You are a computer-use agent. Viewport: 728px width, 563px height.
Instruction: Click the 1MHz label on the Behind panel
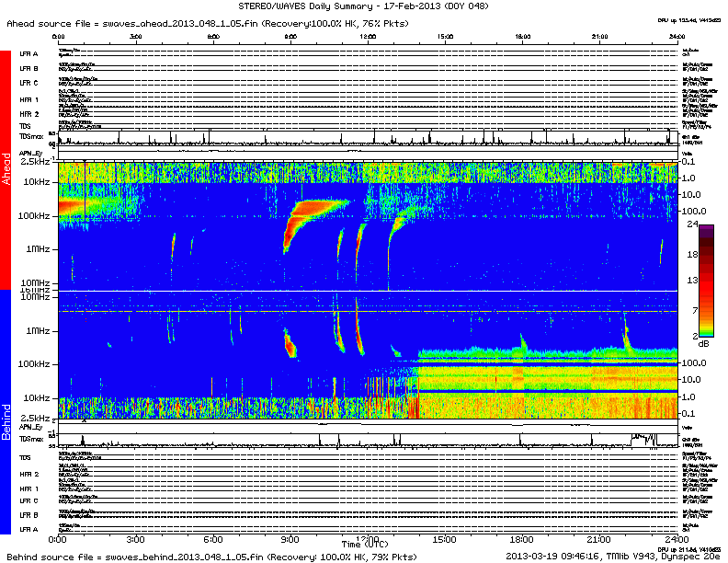pyautogui.click(x=39, y=330)
